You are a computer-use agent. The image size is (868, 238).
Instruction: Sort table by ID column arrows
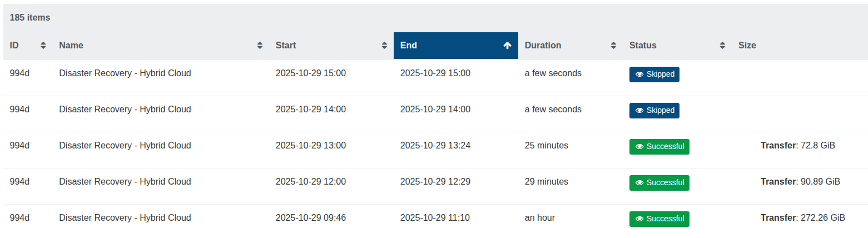[x=43, y=46]
